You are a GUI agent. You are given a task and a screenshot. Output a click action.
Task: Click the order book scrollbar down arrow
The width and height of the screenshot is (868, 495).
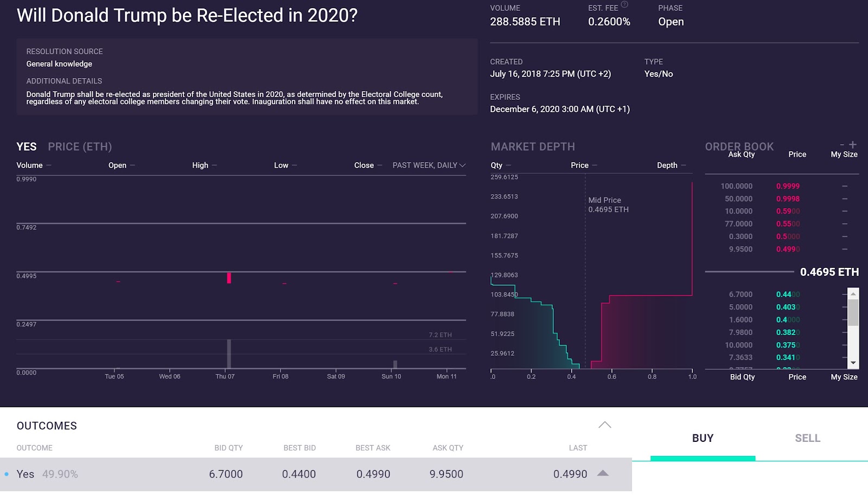(853, 363)
